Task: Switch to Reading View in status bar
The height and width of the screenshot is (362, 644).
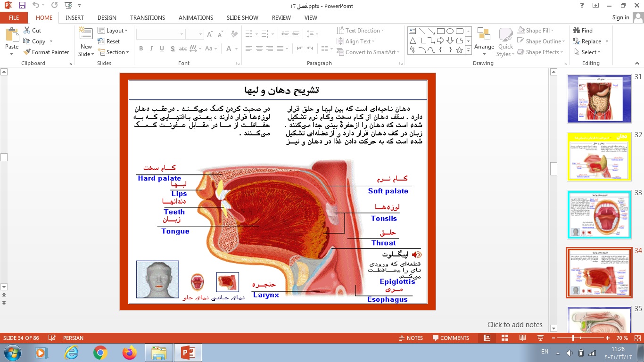Action: (x=522, y=338)
